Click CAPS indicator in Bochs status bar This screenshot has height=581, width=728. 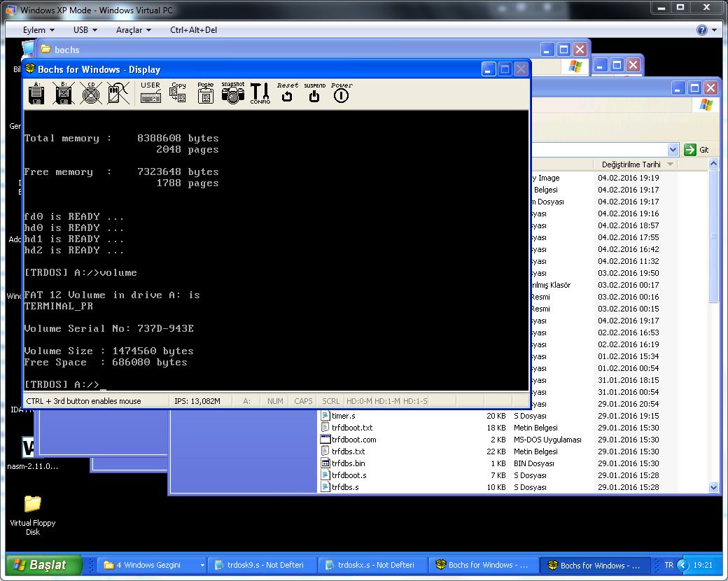[303, 401]
